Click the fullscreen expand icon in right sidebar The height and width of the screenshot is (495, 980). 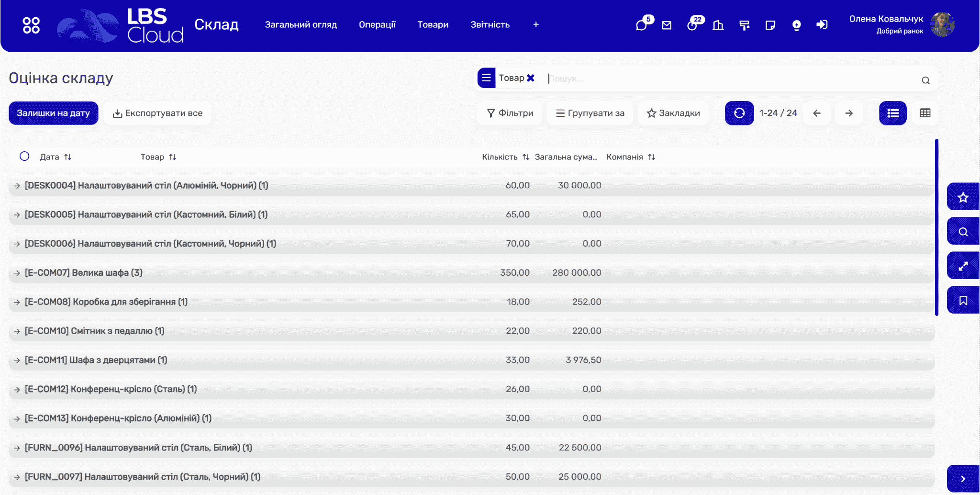(963, 266)
